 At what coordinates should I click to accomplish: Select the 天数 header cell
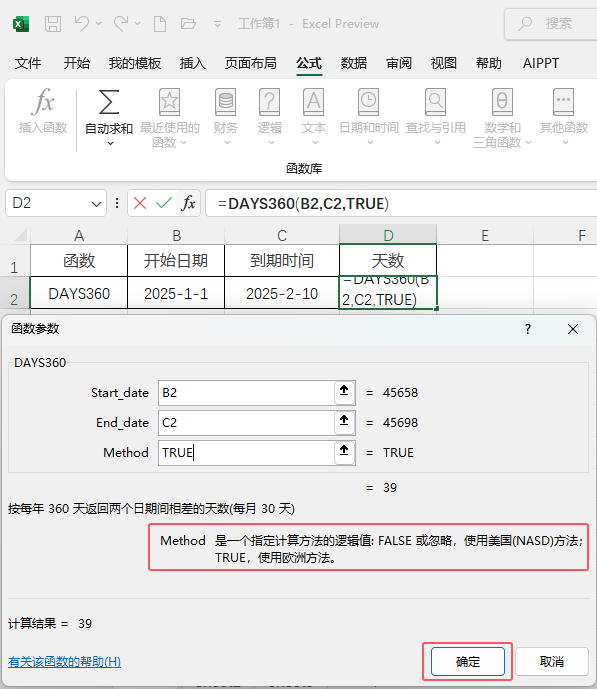[388, 261]
